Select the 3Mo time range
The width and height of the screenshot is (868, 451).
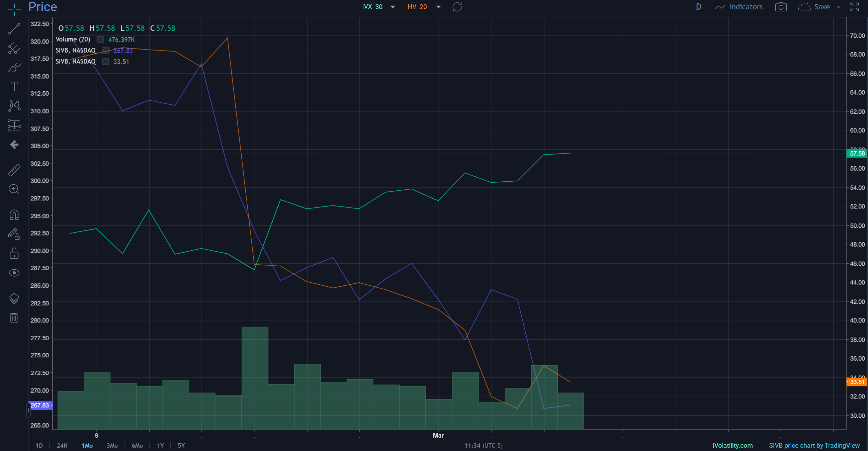coord(112,445)
